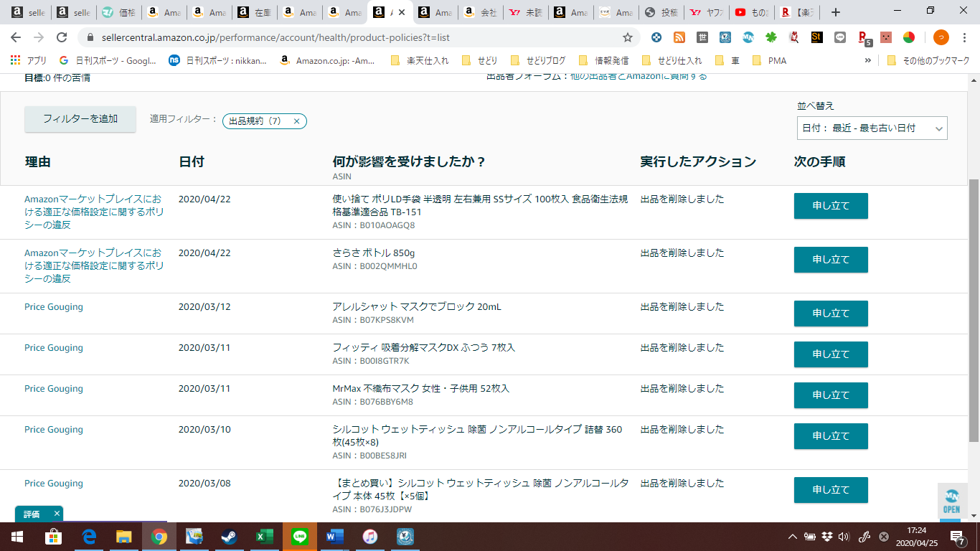The width and height of the screenshot is (980, 551).
Task: Switch to Word in the taskbar
Action: (335, 537)
